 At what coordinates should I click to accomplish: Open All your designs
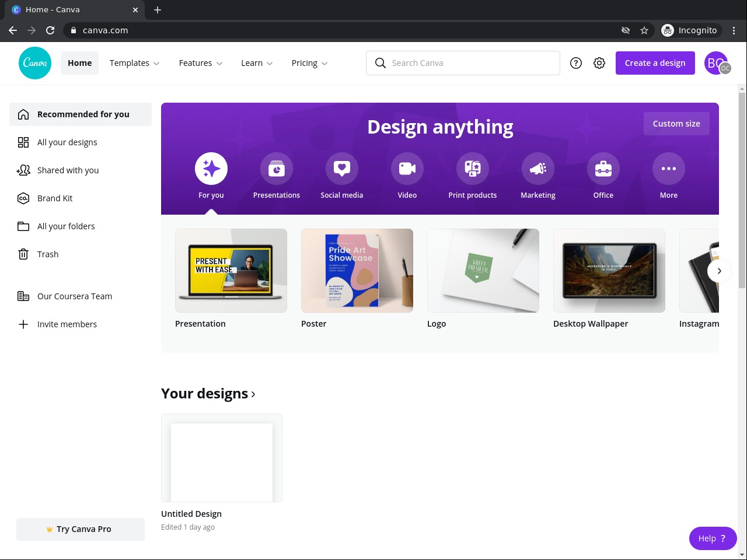[81, 142]
